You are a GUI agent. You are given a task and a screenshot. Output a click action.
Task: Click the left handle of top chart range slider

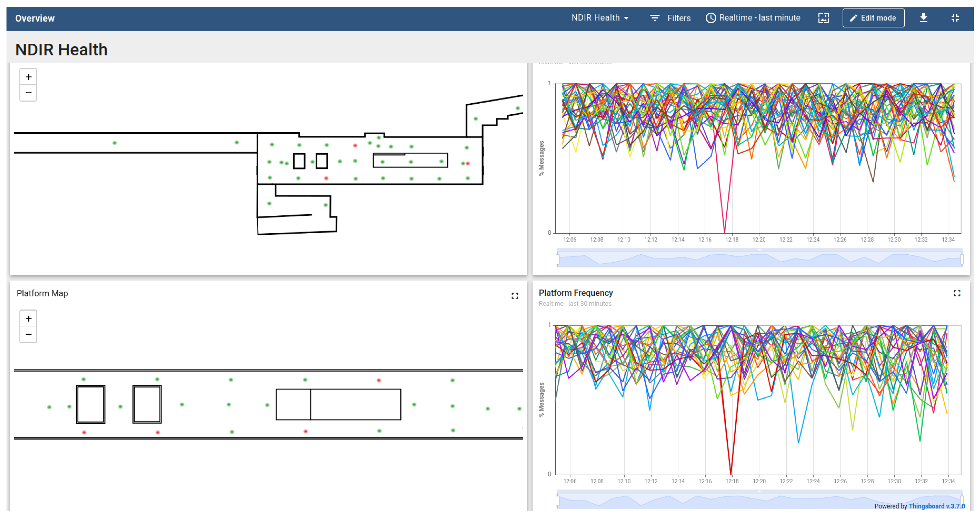pyautogui.click(x=557, y=259)
